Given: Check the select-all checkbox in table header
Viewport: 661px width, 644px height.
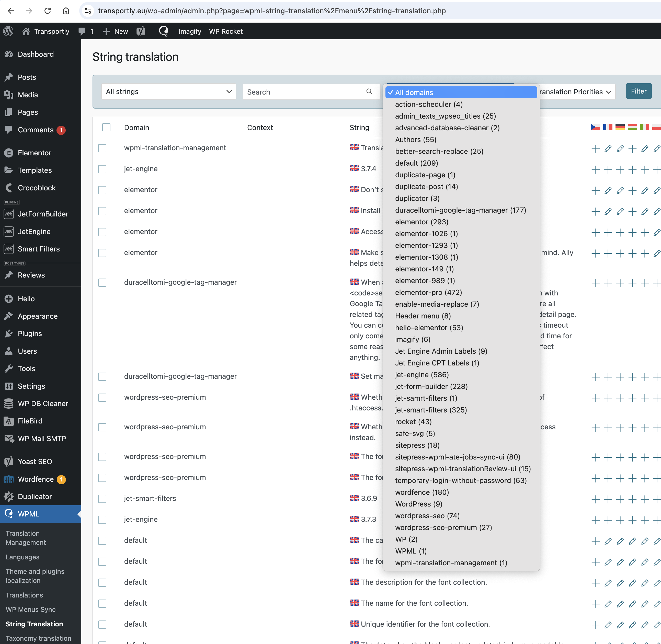Looking at the screenshot, I should [x=106, y=128].
